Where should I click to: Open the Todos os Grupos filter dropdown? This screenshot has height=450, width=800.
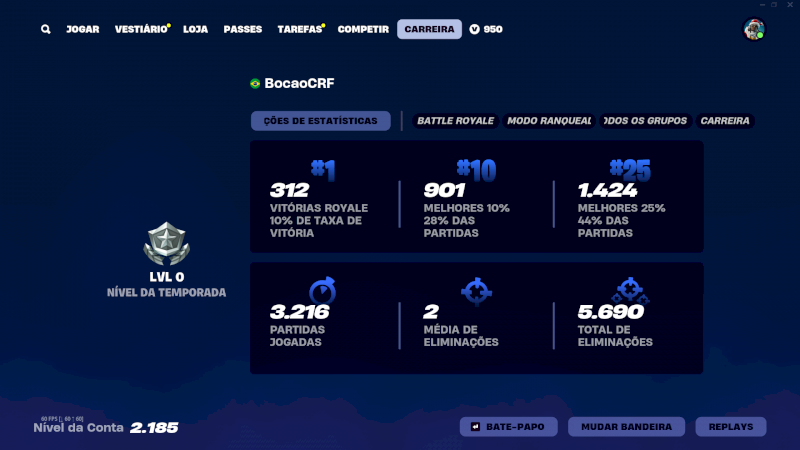pyautogui.click(x=645, y=121)
